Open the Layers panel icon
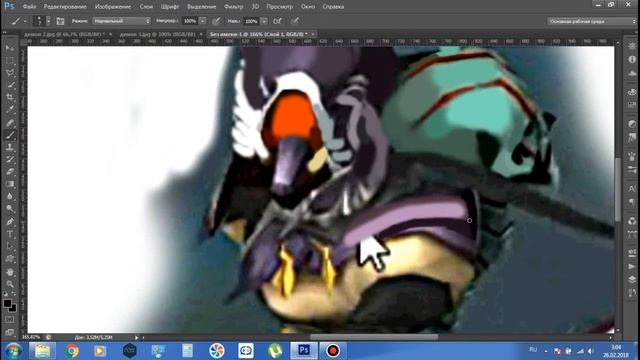The width and height of the screenshot is (640, 360). pyautogui.click(x=632, y=279)
